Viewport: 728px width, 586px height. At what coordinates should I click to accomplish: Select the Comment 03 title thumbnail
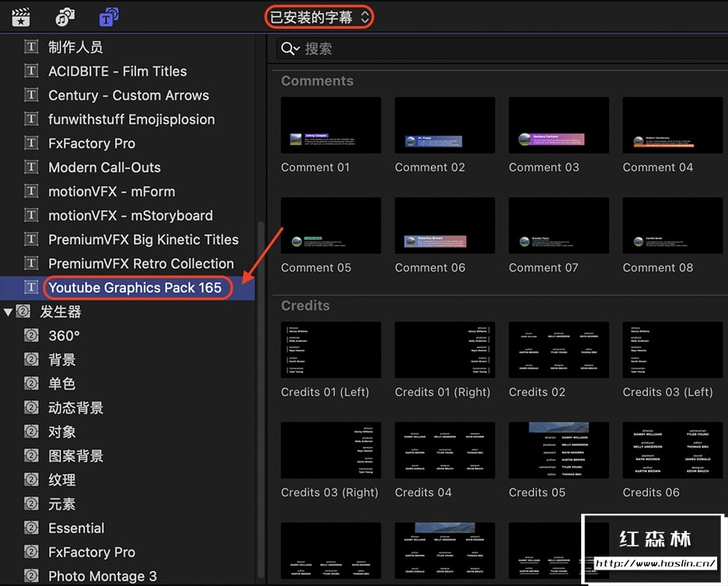pos(559,125)
